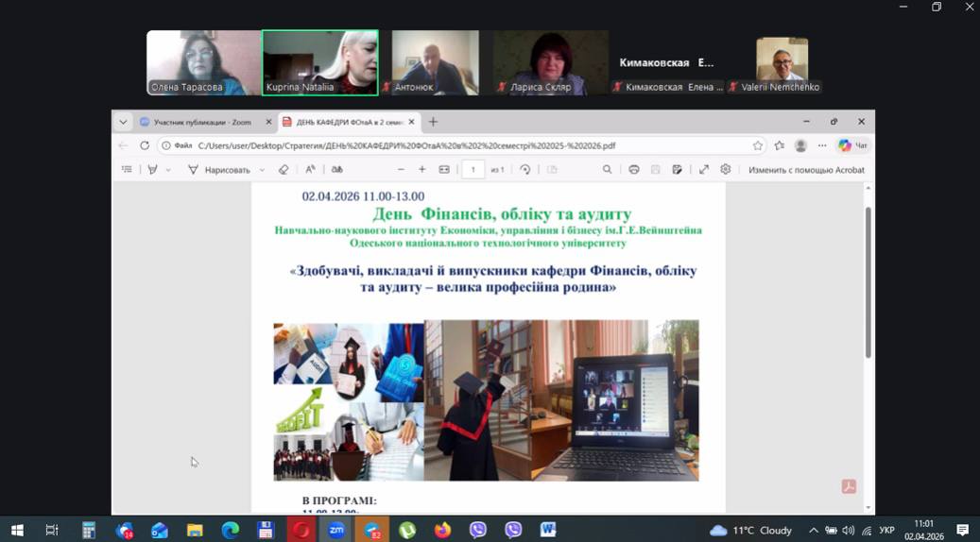Rotate the PDF page
Screen dimensions: 980x542
click(x=525, y=170)
